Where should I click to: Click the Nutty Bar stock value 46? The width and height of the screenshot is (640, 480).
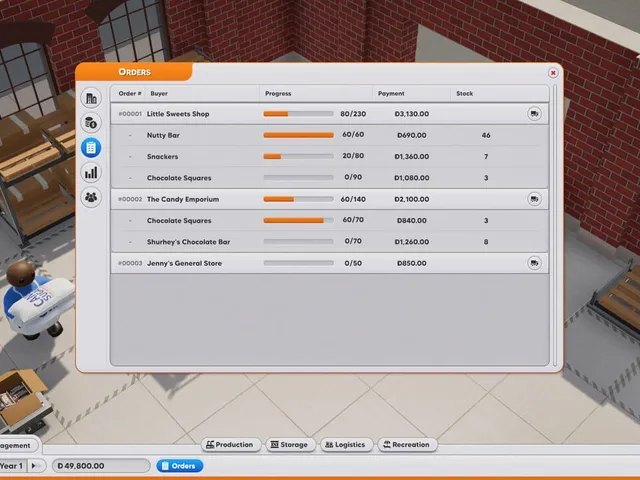(486, 135)
